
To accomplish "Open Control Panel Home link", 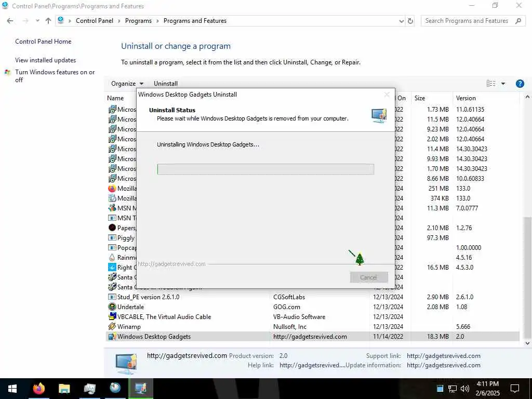I will tap(43, 42).
